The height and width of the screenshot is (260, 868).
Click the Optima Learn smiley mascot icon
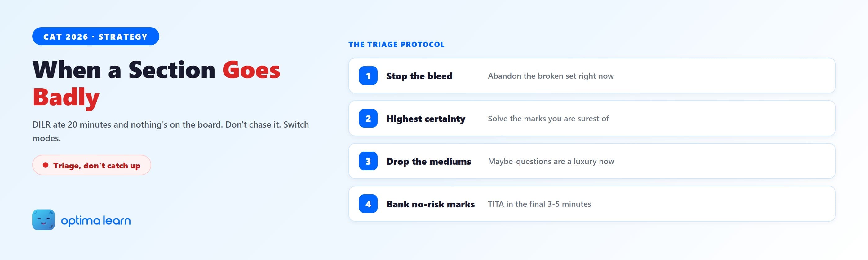(x=43, y=220)
